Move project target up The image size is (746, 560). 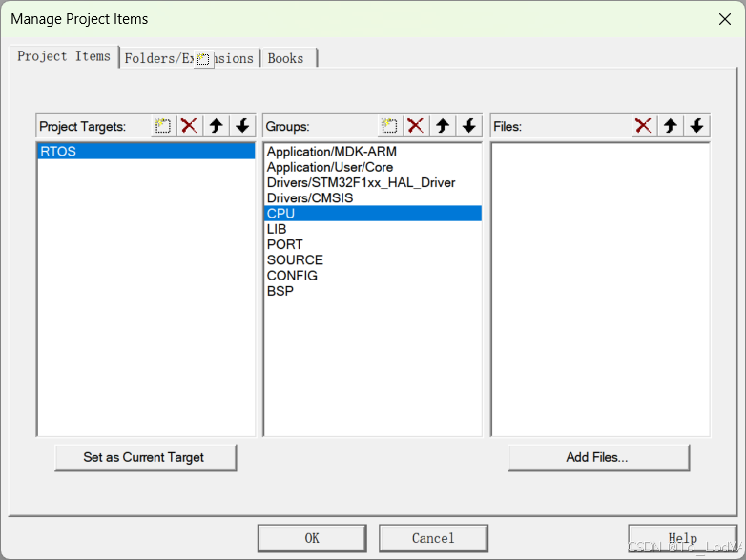pyautogui.click(x=216, y=126)
